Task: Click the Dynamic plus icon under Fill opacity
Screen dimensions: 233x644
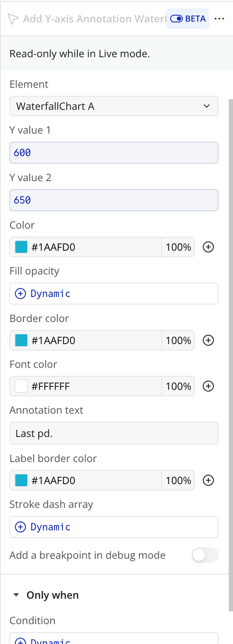Action: click(x=20, y=293)
